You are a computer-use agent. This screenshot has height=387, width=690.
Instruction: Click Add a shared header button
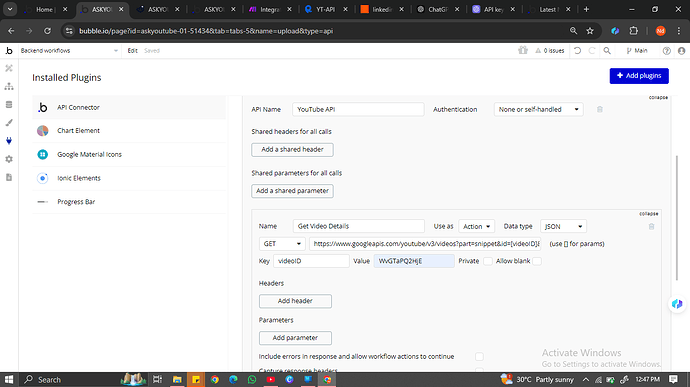(x=292, y=149)
